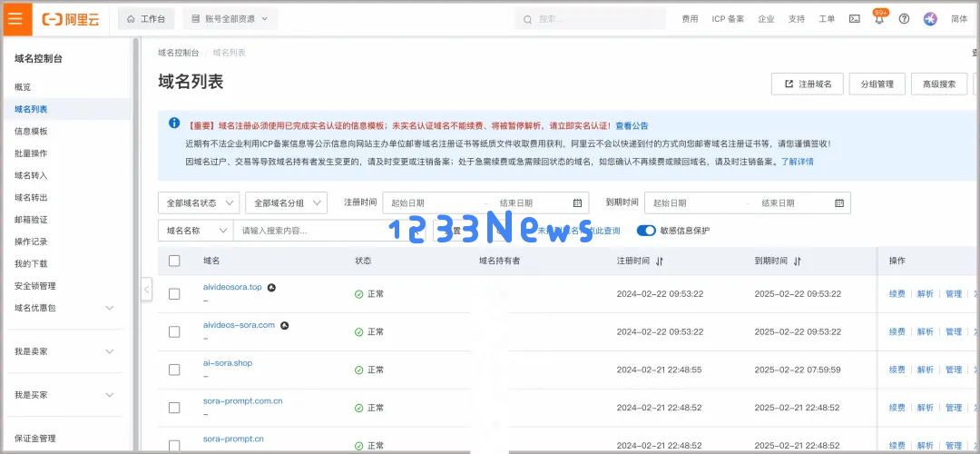Click 续费 for aivideosora.top

[897, 294]
